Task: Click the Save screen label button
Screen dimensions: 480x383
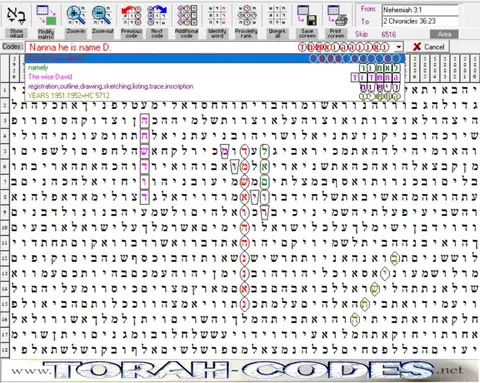Action: coord(307,33)
